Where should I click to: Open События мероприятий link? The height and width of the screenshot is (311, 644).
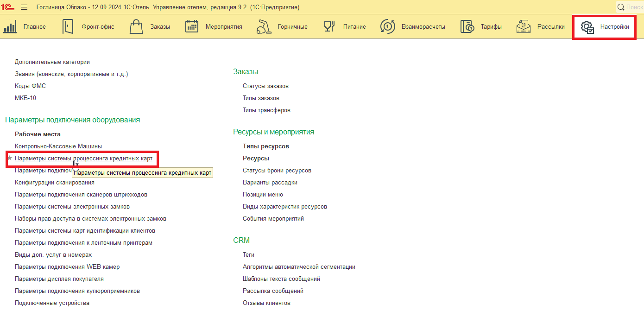[x=273, y=218]
